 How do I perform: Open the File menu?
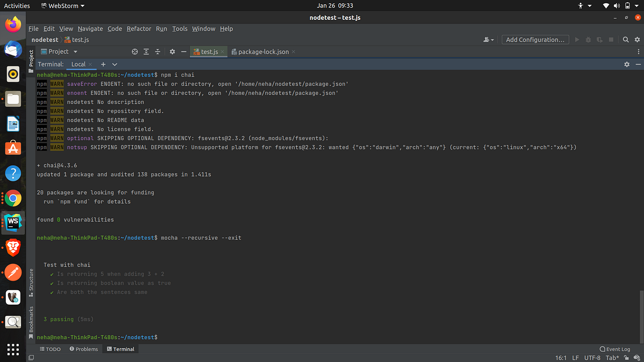[x=33, y=28]
